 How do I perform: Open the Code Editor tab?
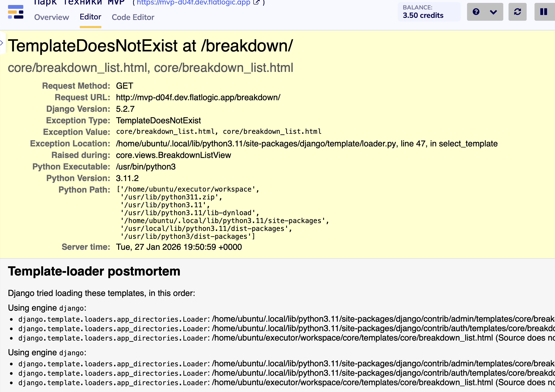[133, 17]
